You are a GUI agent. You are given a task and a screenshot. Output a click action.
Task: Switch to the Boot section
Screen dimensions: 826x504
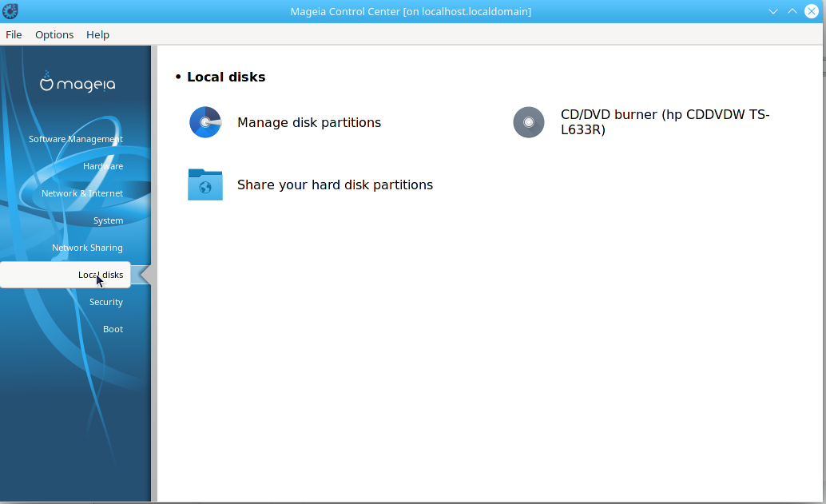click(x=113, y=329)
